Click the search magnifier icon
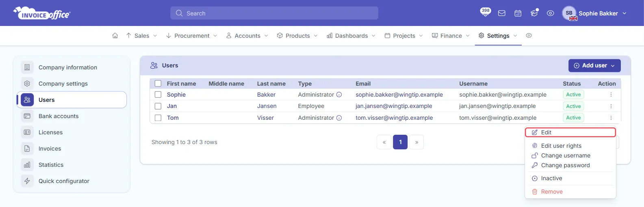 179,13
